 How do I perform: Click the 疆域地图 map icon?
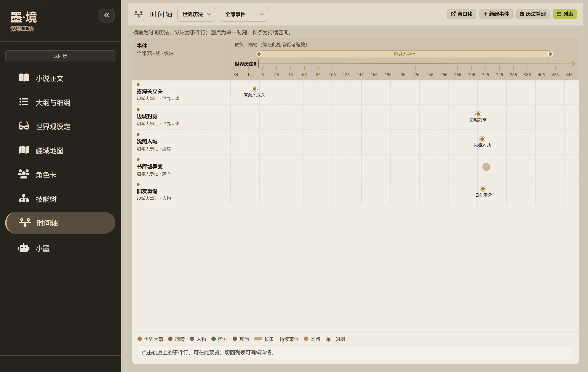click(x=24, y=150)
